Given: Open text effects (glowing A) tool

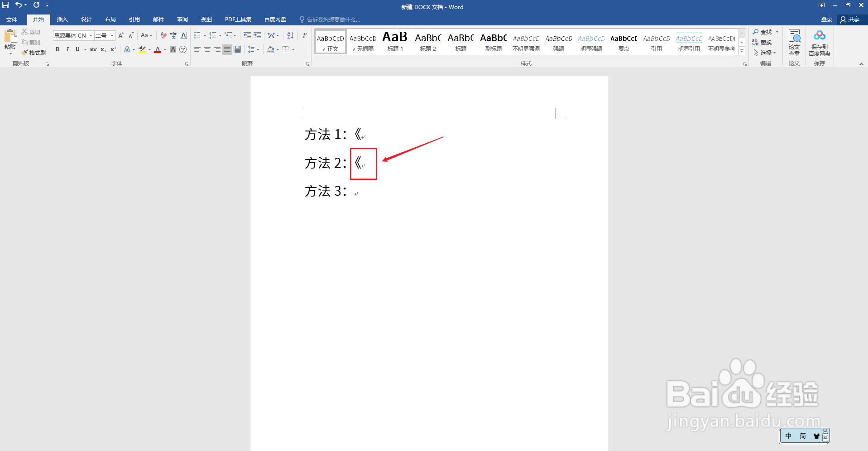Looking at the screenshot, I should (127, 49).
